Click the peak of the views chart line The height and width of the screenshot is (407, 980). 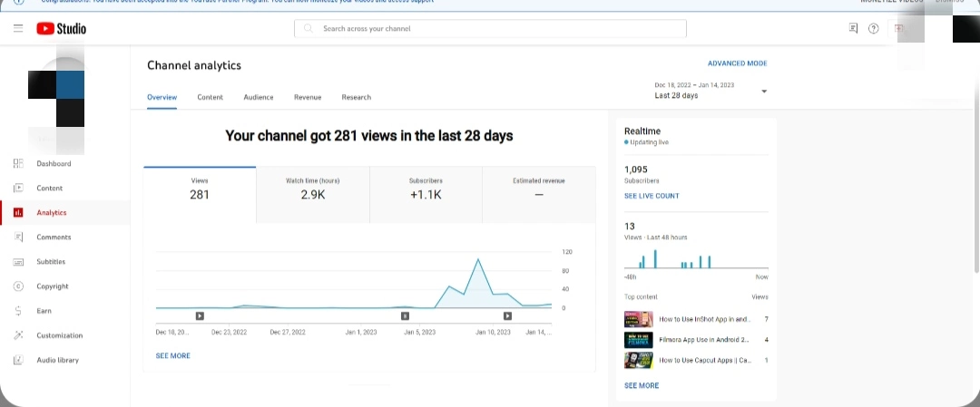click(478, 258)
